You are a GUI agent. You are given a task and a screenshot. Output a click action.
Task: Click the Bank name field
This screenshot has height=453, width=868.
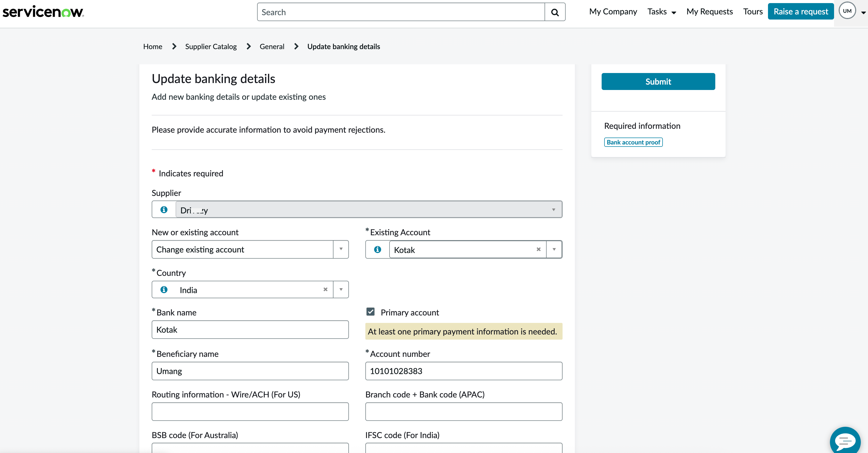click(250, 330)
